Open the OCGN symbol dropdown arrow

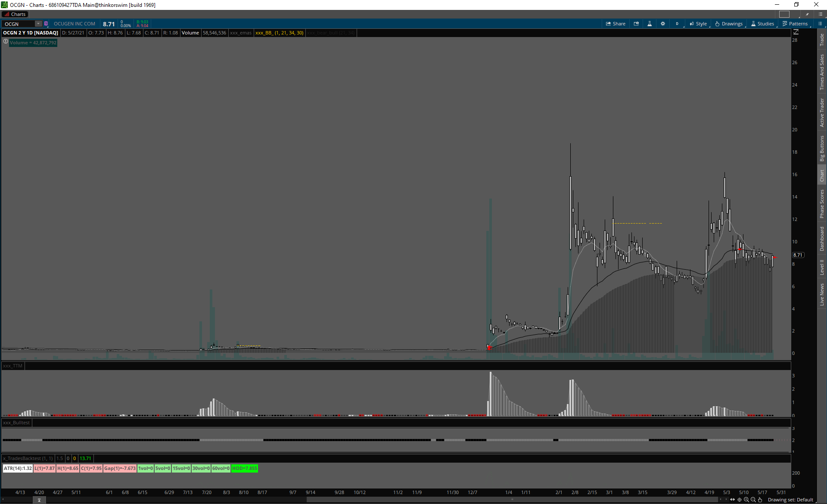(x=38, y=24)
